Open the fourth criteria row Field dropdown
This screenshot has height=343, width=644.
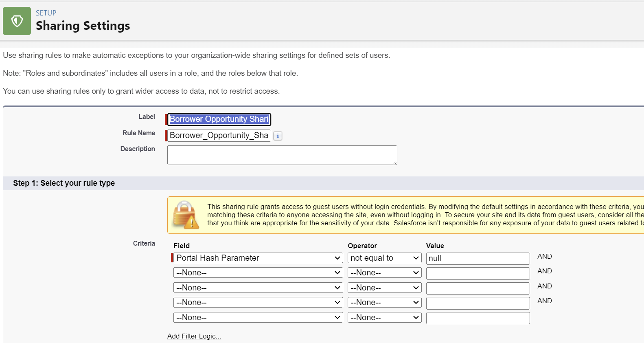tap(258, 302)
